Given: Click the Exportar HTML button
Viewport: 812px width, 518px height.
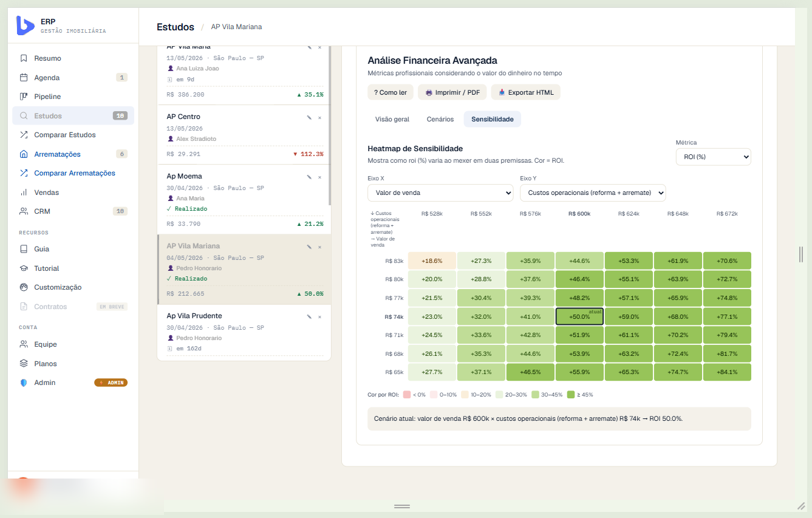Looking at the screenshot, I should click(x=525, y=92).
